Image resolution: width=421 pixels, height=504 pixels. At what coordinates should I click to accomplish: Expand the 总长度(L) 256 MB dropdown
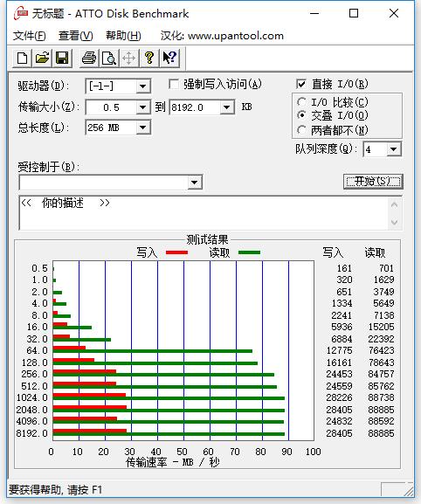[x=142, y=128]
